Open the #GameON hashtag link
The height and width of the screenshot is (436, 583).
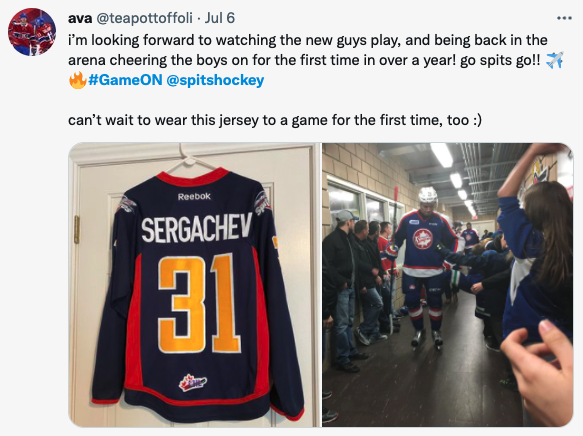125,80
